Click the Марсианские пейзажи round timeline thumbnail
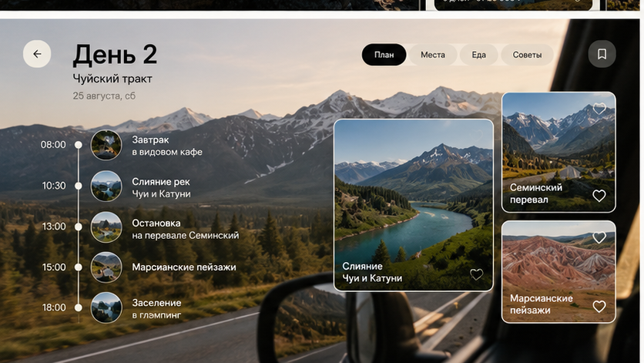This screenshot has width=644, height=363. 106,267
